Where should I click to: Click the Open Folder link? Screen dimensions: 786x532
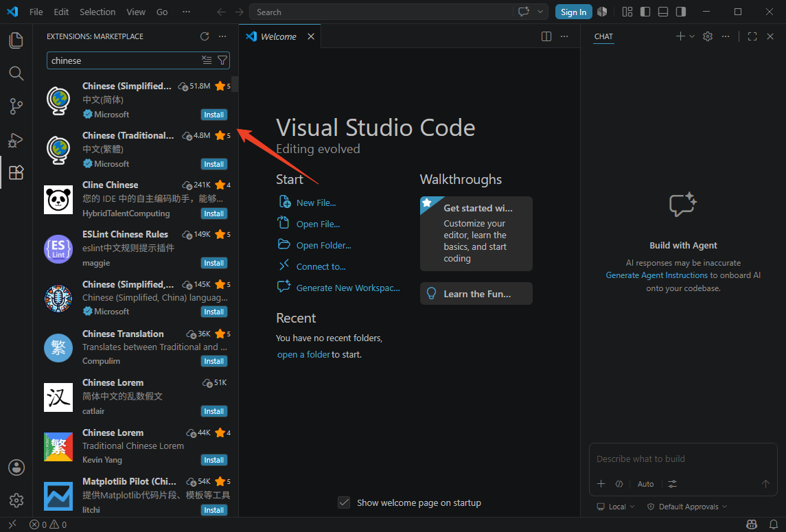[x=323, y=245]
